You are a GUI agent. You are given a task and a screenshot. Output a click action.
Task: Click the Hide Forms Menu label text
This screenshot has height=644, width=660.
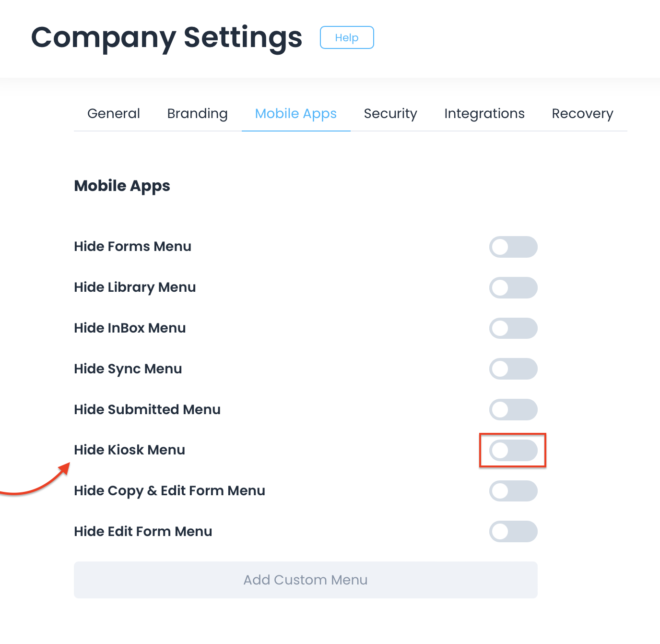(x=132, y=247)
